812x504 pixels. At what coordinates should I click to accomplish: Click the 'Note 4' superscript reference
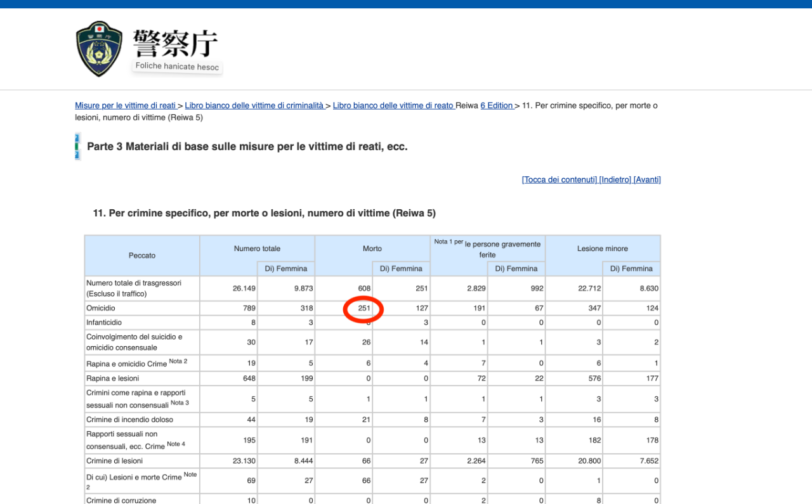tap(176, 444)
